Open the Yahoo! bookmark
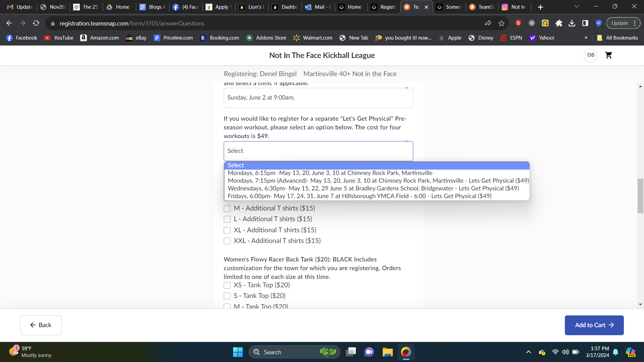Screen dimensions: 644x362 click(x=542, y=38)
